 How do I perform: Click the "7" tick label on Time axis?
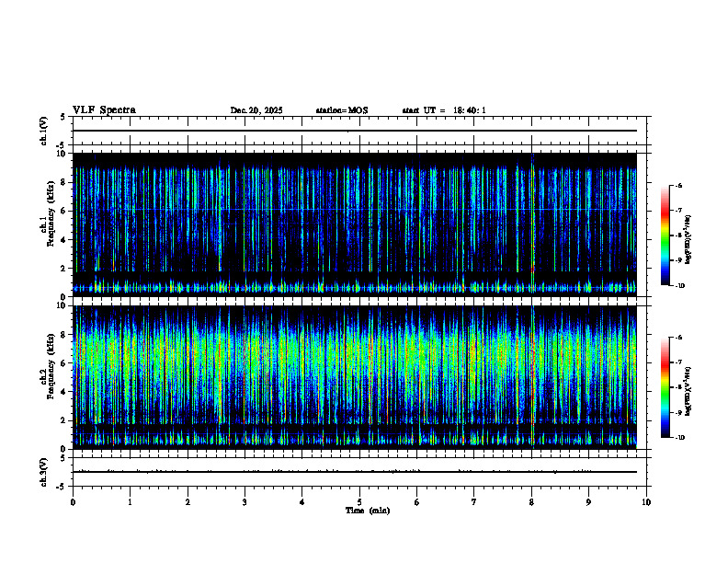tap(474, 502)
